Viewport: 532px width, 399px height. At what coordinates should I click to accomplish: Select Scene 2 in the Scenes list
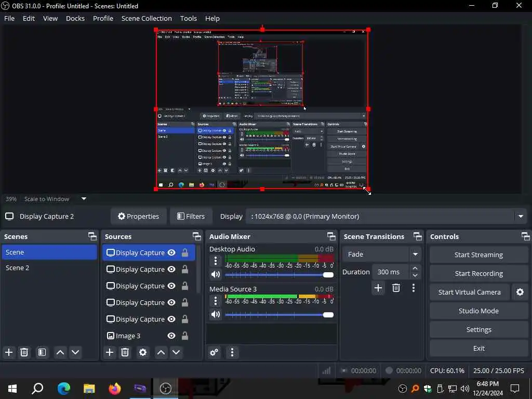tap(49, 268)
